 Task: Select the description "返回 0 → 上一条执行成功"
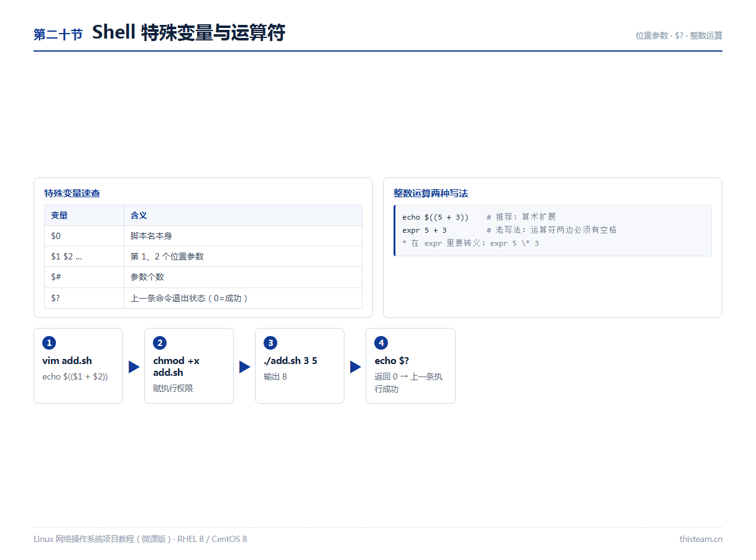tap(408, 383)
